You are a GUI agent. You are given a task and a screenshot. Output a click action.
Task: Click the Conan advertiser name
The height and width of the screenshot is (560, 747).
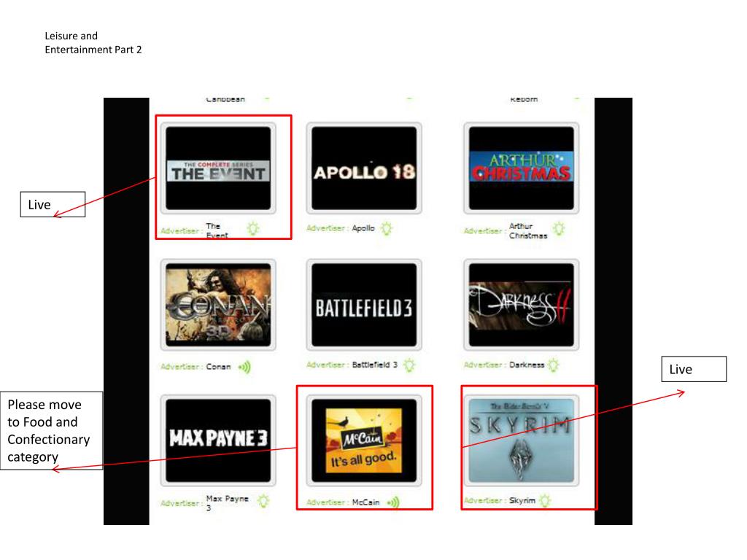(x=218, y=367)
